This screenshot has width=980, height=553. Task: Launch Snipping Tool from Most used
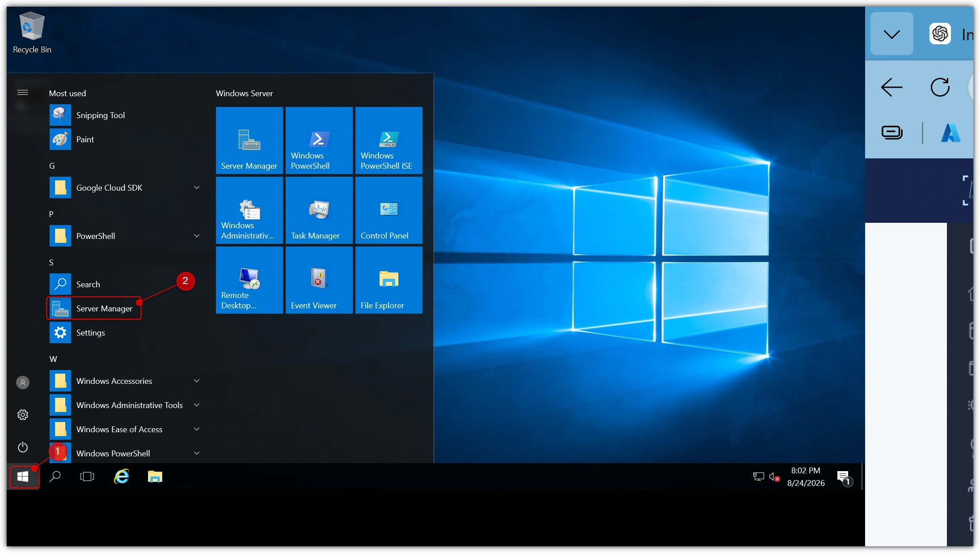tap(125, 115)
